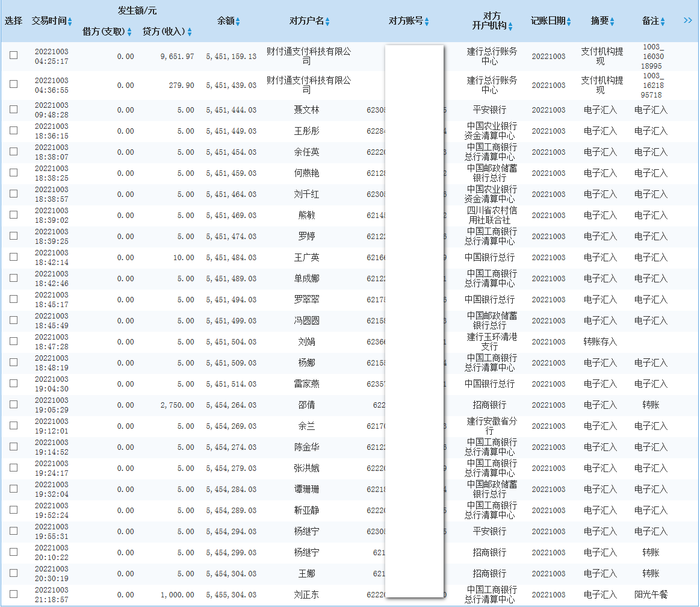This screenshot has width=700, height=607.
Task: Select checkbox for 刘千红 row
Action: click(x=14, y=194)
